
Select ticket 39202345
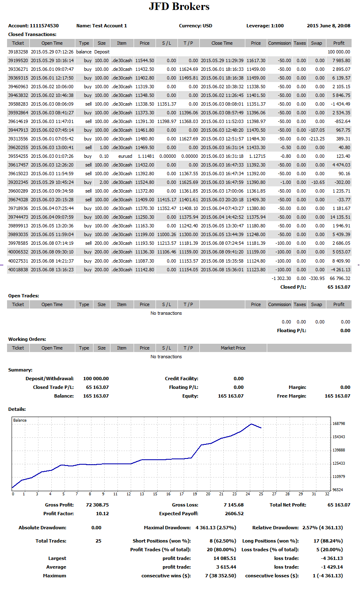pos(18,182)
